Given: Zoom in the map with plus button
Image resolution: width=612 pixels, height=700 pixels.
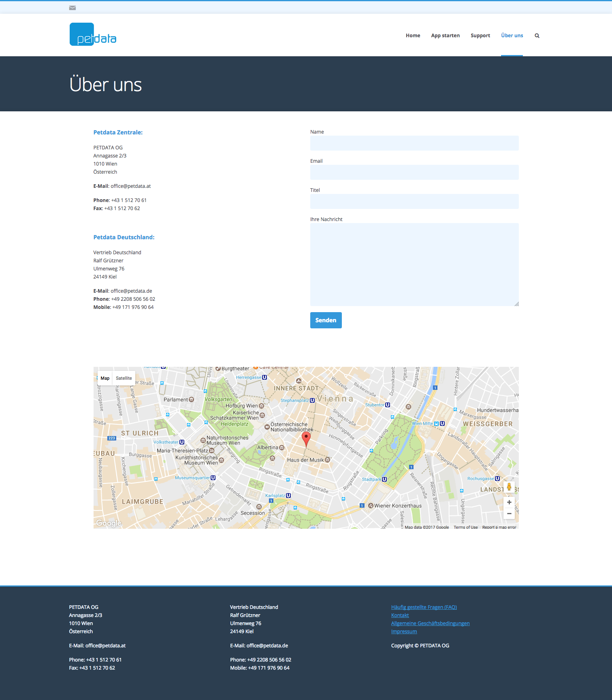Looking at the screenshot, I should (x=509, y=502).
